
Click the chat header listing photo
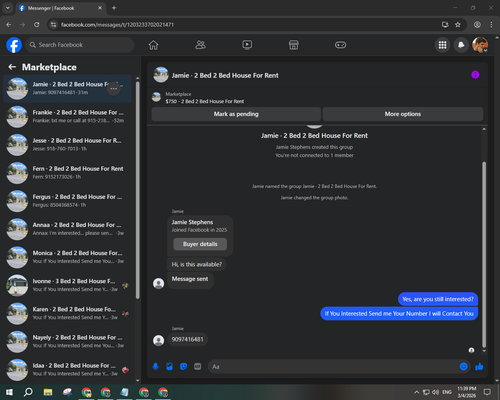point(161,75)
